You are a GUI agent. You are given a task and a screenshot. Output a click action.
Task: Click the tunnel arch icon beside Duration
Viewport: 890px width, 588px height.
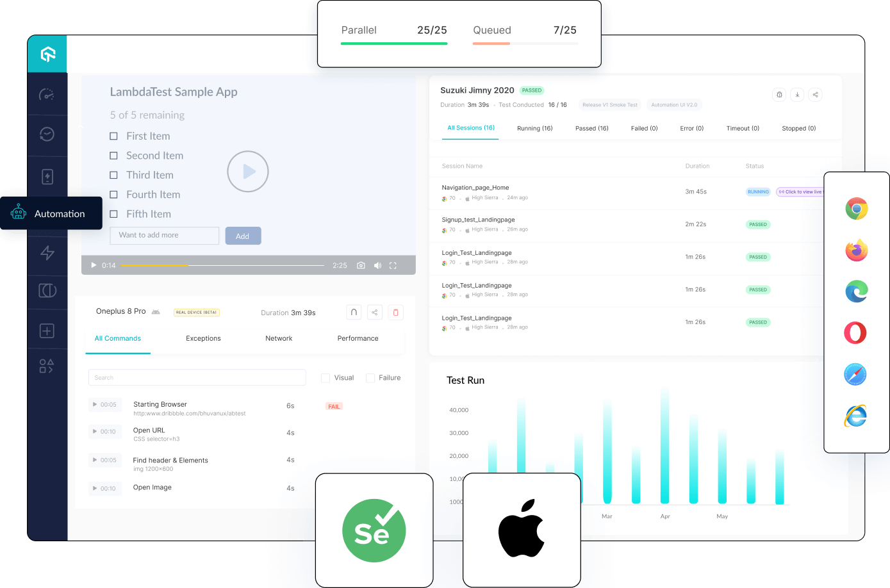(354, 313)
